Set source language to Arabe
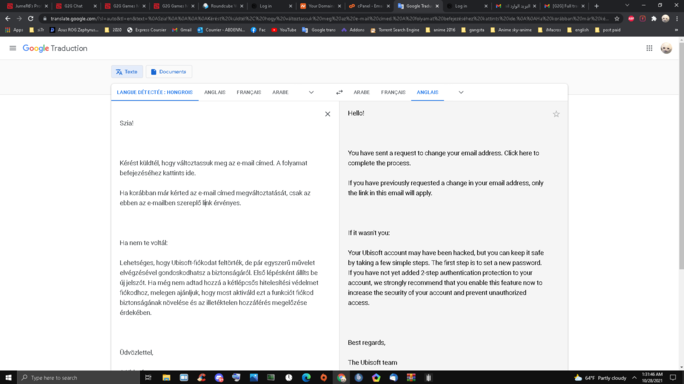The image size is (684, 384). coord(280,92)
